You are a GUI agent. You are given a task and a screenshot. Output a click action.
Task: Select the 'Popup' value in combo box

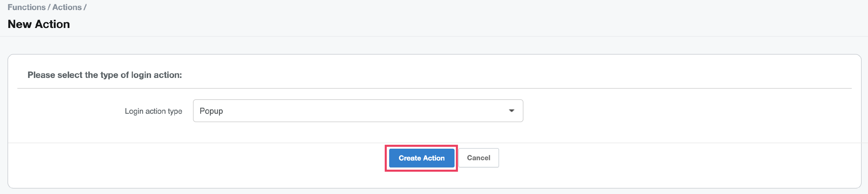211,111
